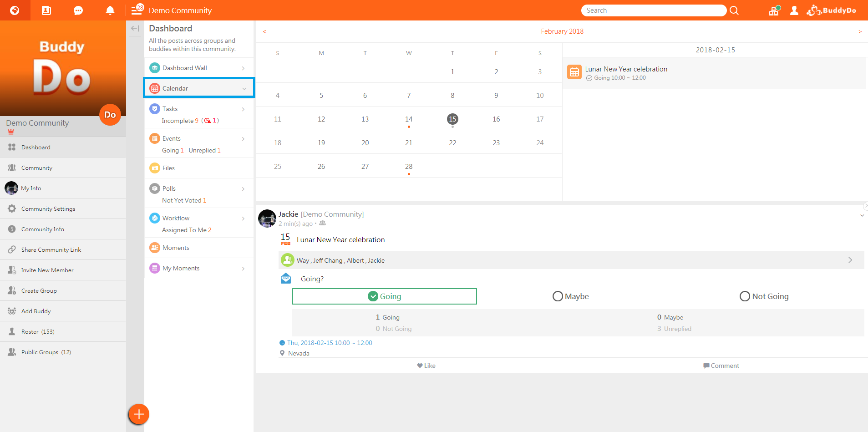
Task: Click the orange Do badge on community banner
Action: click(110, 115)
